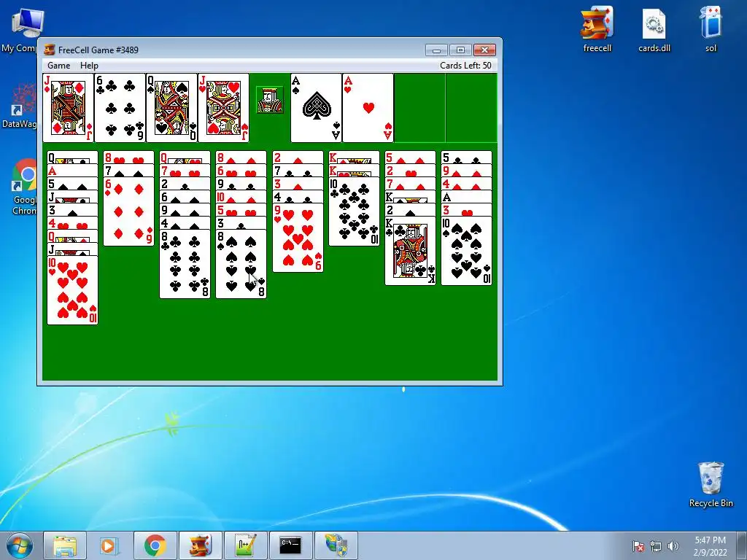
Task: Select the Jack of diamonds in free cell
Action: [x=68, y=108]
